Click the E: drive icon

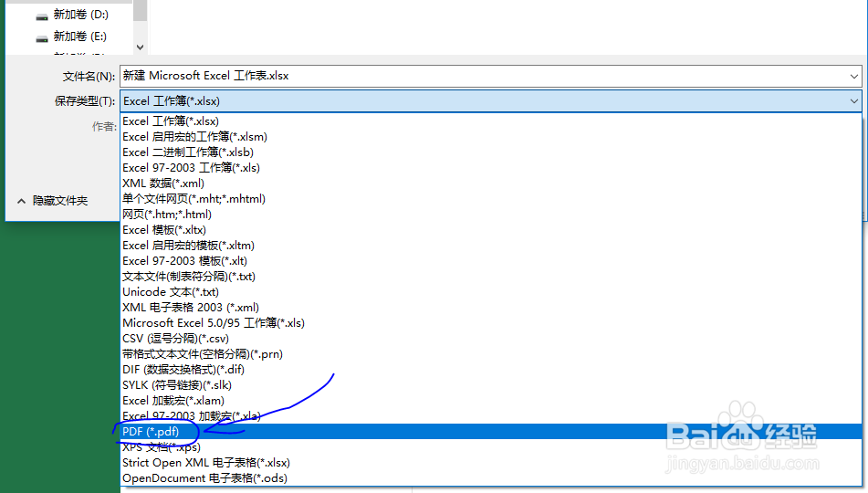41,39
